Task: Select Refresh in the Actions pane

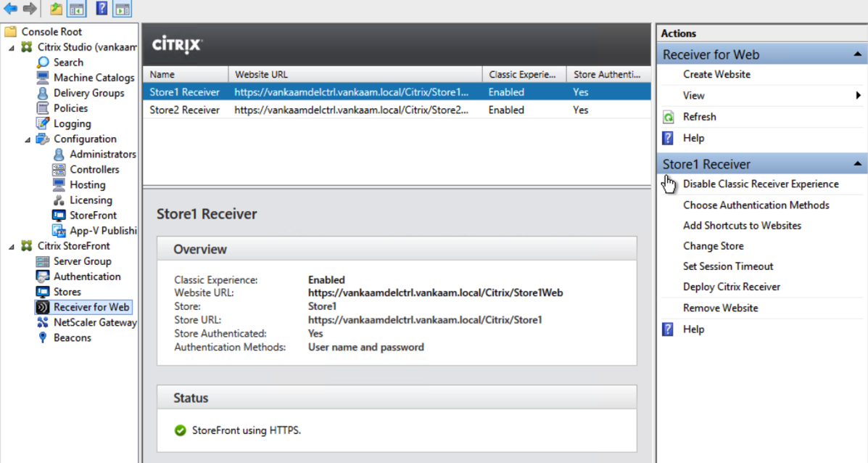Action: 700,117
